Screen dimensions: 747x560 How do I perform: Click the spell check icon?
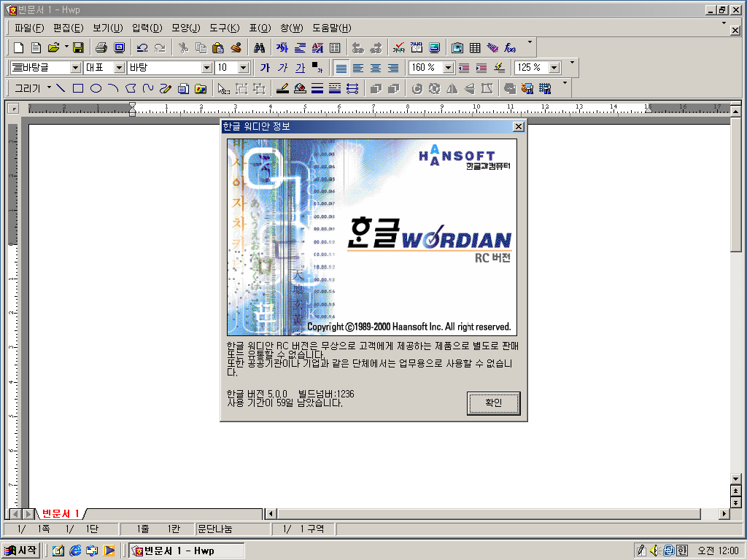click(x=398, y=47)
